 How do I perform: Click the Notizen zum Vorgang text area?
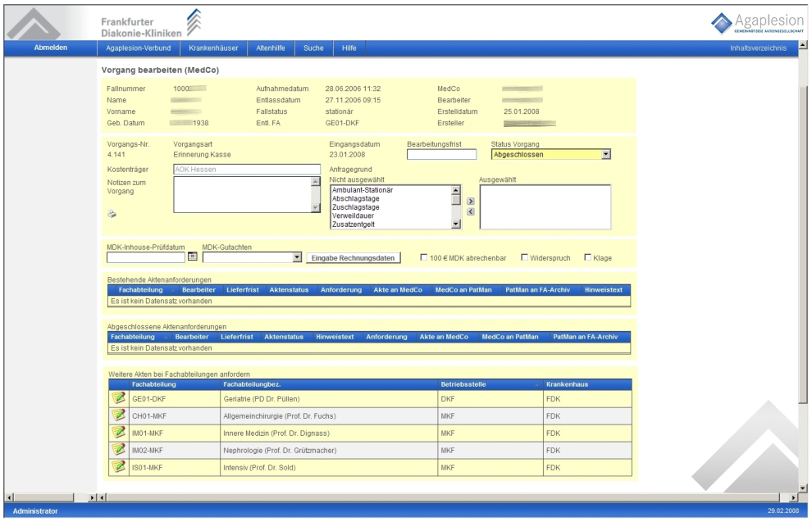pos(242,194)
